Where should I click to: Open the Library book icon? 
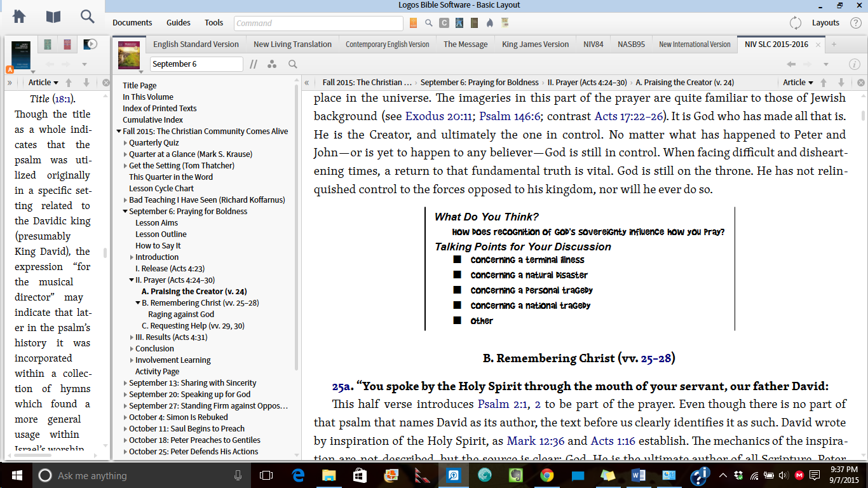click(53, 17)
